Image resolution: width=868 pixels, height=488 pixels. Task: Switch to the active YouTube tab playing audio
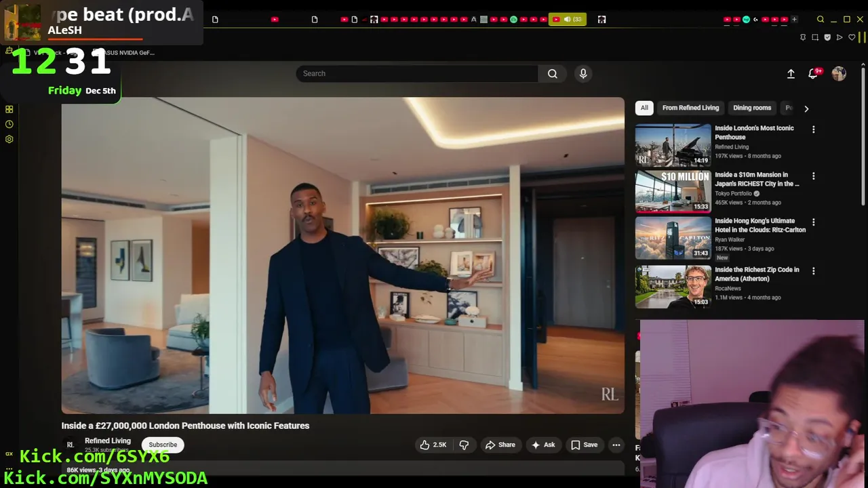567,19
